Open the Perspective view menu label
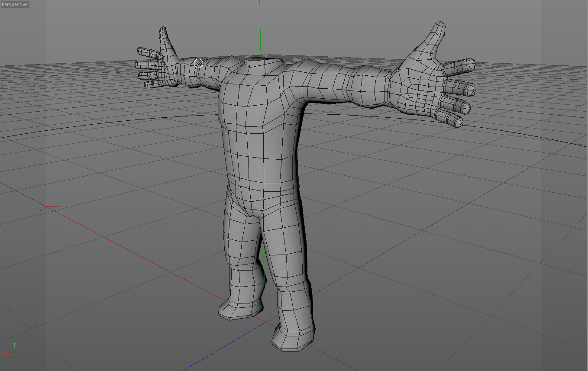Image resolution: width=588 pixels, height=371 pixels. pos(14,5)
